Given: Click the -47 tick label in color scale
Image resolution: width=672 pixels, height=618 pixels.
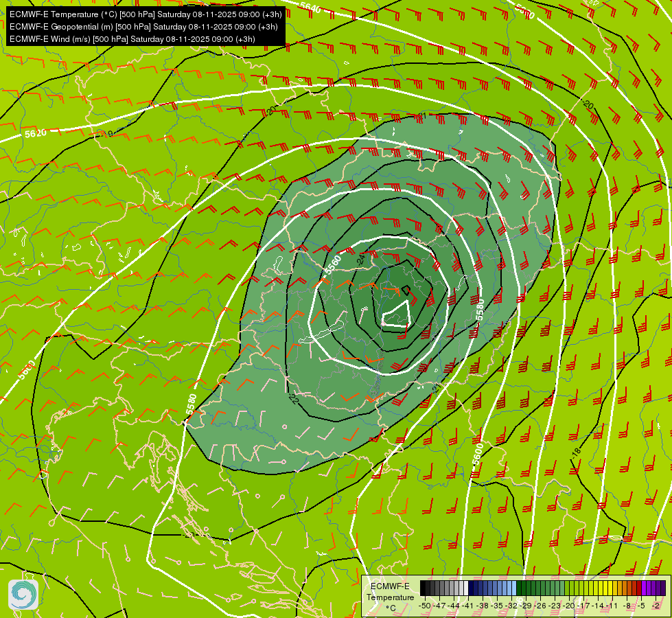Looking at the screenshot, I should 439,606.
